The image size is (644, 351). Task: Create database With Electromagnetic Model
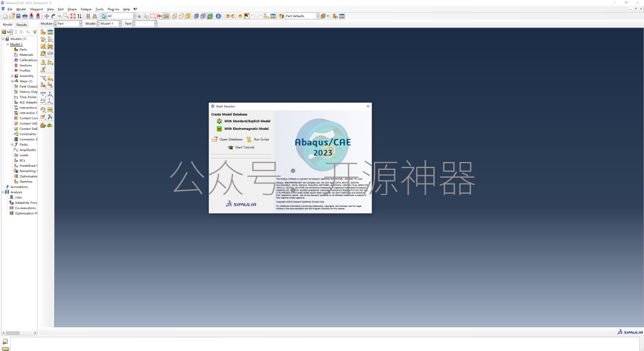pos(246,129)
